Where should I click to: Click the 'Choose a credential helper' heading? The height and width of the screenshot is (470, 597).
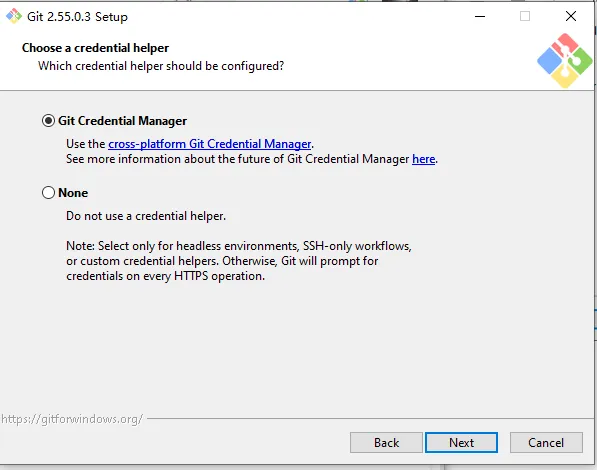click(95, 48)
